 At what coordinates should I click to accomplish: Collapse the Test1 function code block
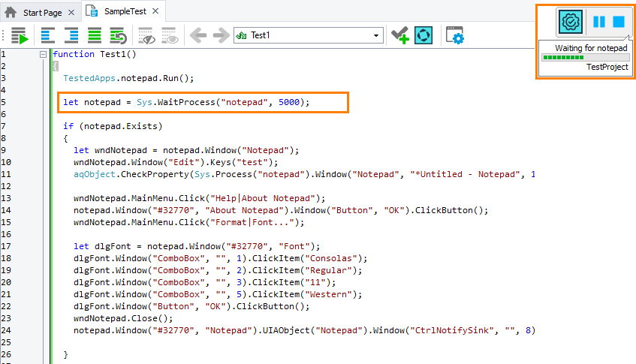pos(43,54)
